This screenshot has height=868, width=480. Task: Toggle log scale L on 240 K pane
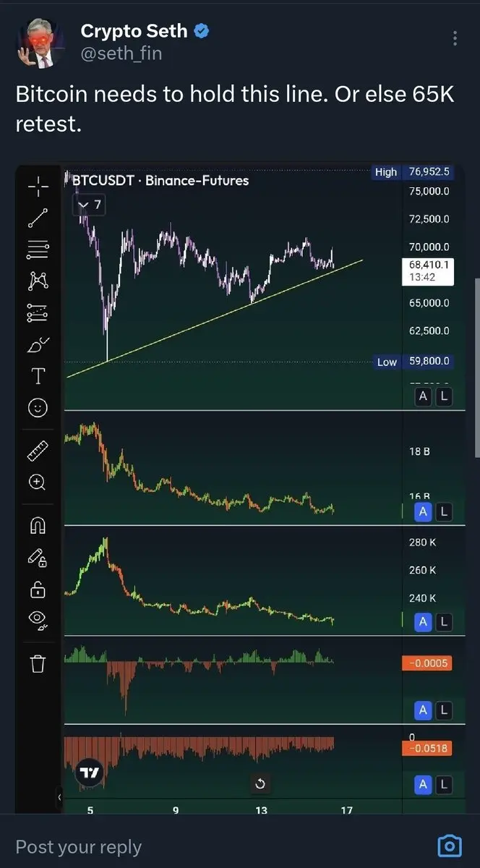tap(444, 621)
